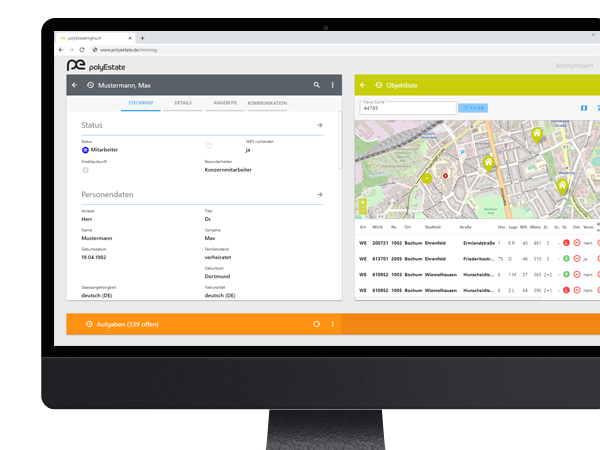The height and width of the screenshot is (450, 600).
Task: Refresh the Aufgaben task bar
Action: (316, 324)
